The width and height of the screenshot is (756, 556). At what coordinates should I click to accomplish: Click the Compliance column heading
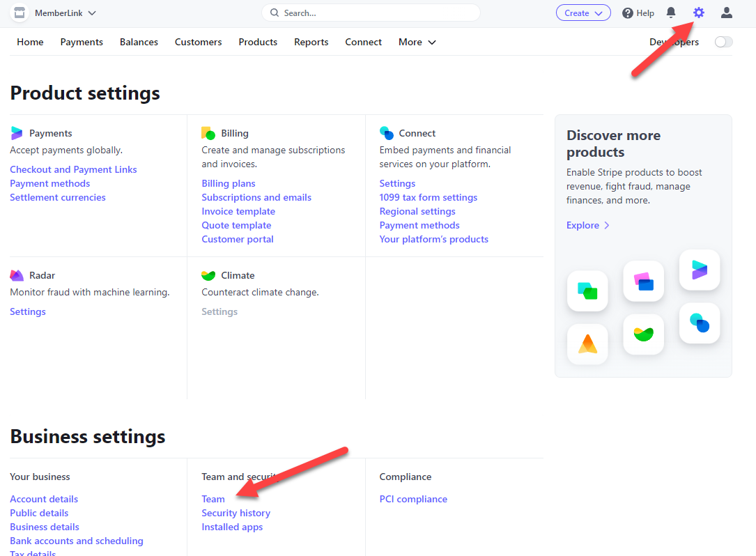pyautogui.click(x=405, y=477)
